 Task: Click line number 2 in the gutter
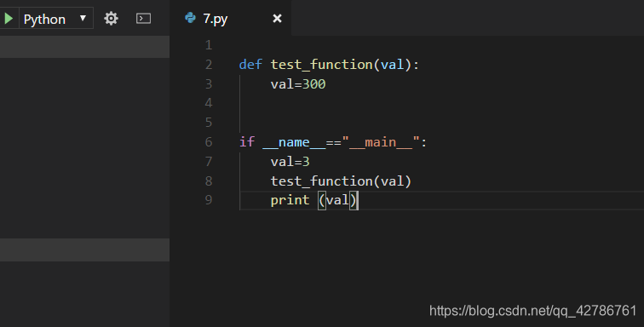209,65
